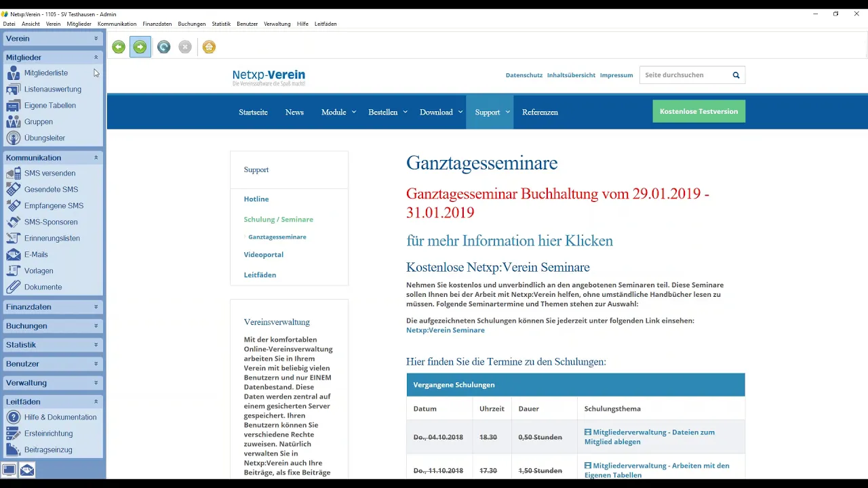Screen dimensions: 868x488
Task: Open the Leitfäden menu in menu bar
Action: click(x=325, y=24)
